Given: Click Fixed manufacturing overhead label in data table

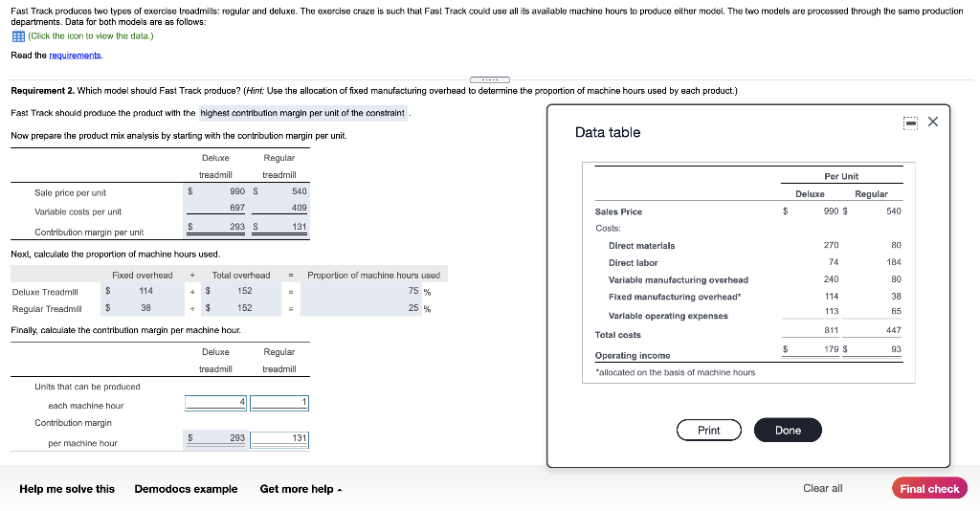Looking at the screenshot, I should pos(675,297).
